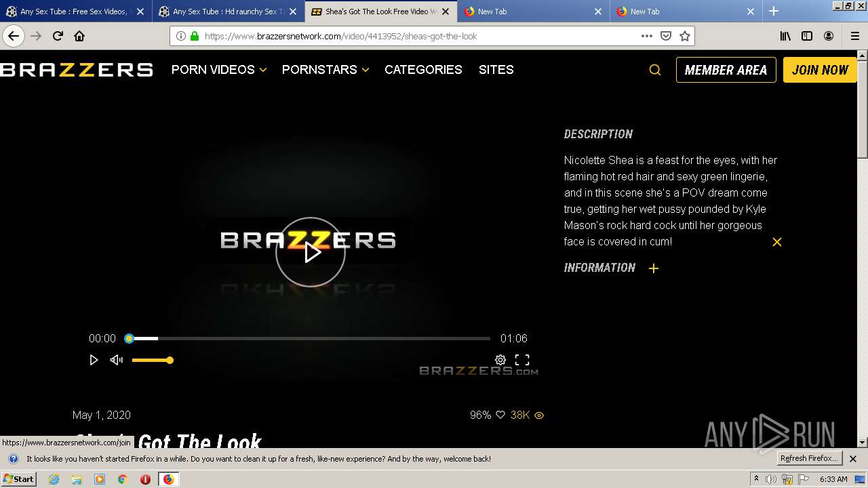Click the eye views icon
Screen dimensions: 868x488
(539, 415)
